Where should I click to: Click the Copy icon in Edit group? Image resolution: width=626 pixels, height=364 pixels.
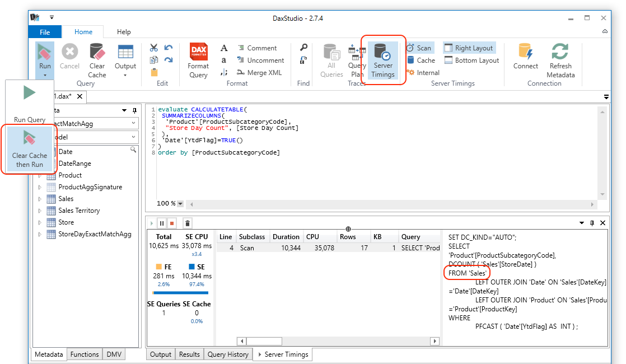[x=154, y=60]
